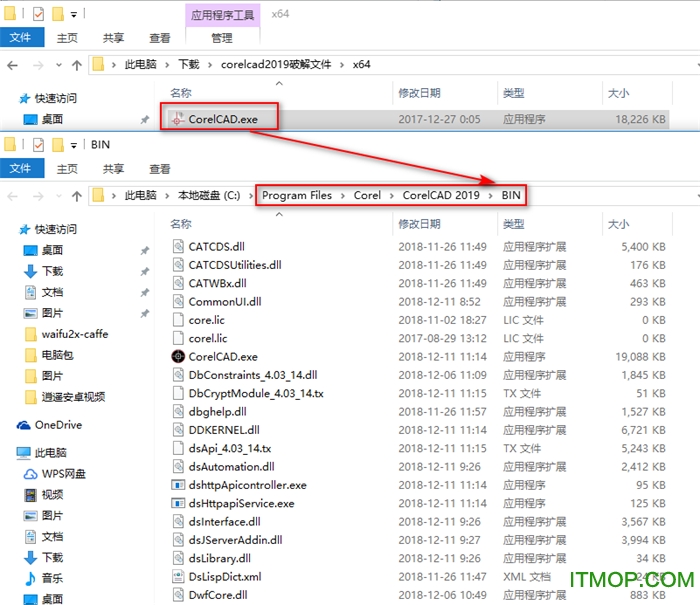Open the 管理 tab under 应用程序工具
700x605 pixels.
coord(222,38)
